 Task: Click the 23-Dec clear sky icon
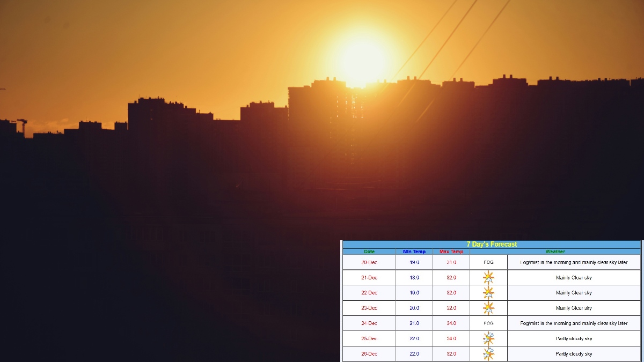coord(488,308)
